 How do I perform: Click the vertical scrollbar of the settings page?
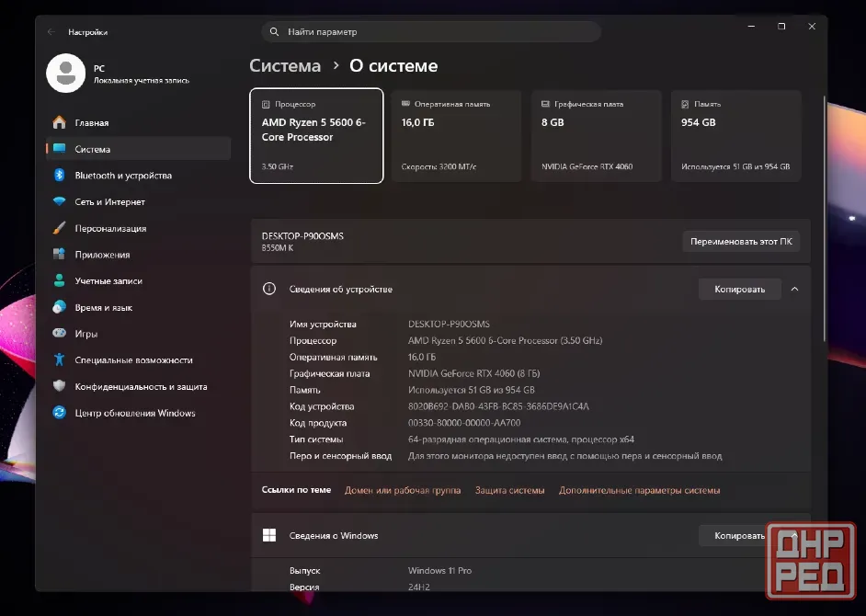(824, 218)
